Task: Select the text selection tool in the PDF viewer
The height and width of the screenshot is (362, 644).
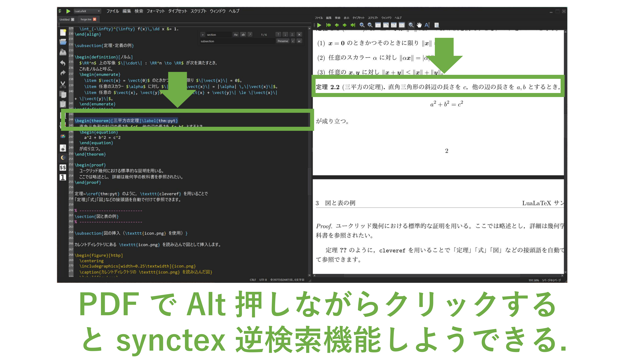Action: point(427,25)
